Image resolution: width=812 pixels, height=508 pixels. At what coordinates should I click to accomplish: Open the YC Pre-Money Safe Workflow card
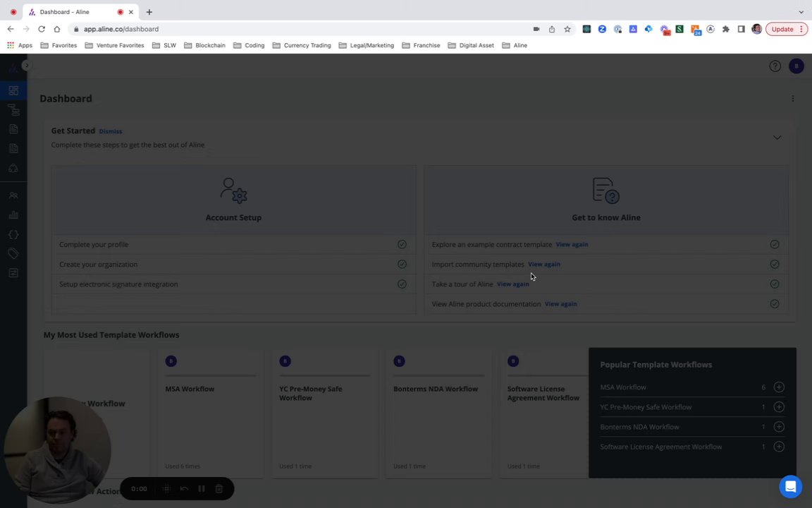[x=325, y=413]
